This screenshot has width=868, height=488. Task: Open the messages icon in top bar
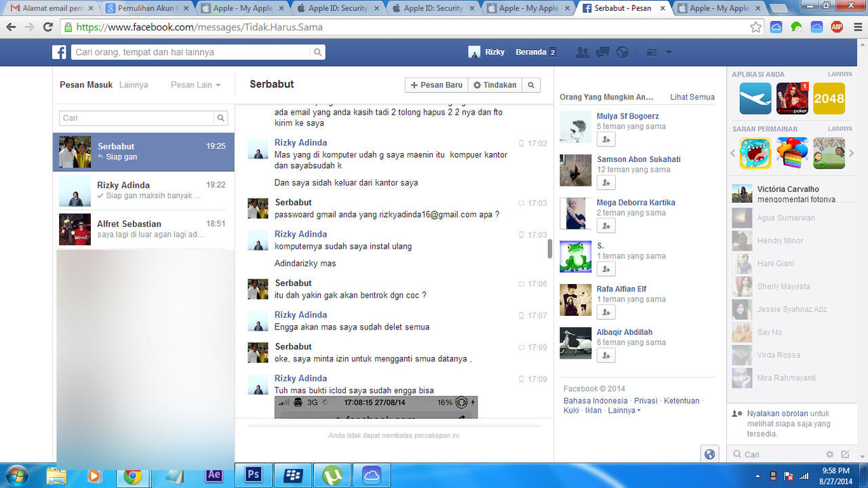tap(601, 52)
